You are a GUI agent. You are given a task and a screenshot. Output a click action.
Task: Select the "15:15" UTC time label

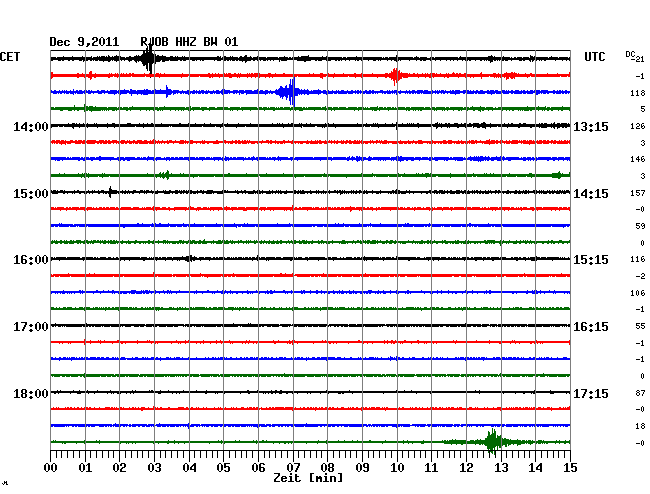coord(591,260)
